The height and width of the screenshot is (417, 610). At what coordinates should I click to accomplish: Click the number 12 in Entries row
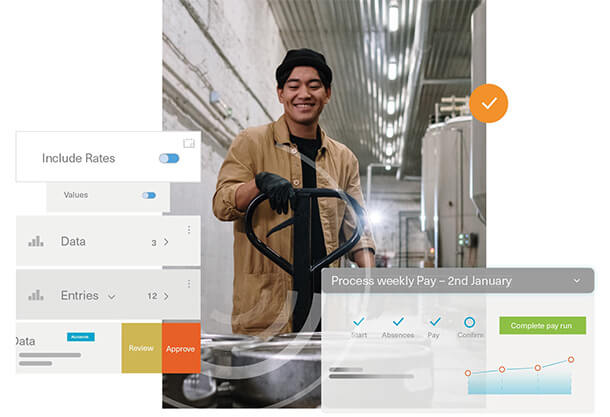(x=152, y=296)
